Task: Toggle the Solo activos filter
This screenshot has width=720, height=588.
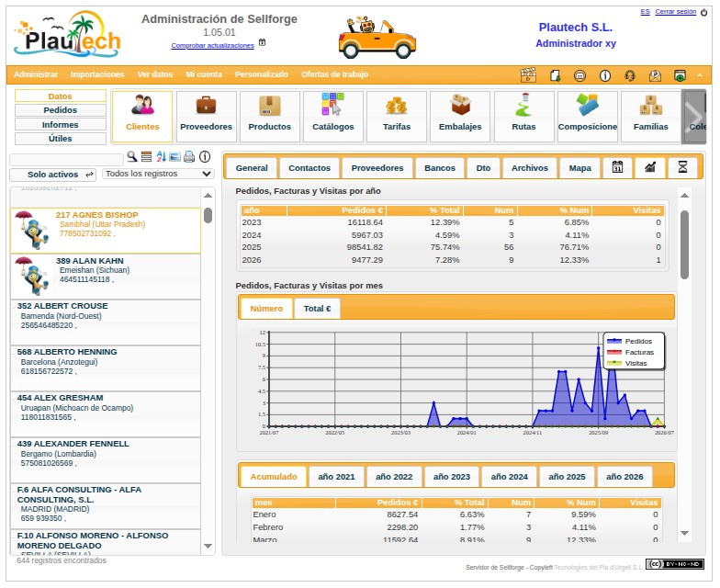Action: 53,175
